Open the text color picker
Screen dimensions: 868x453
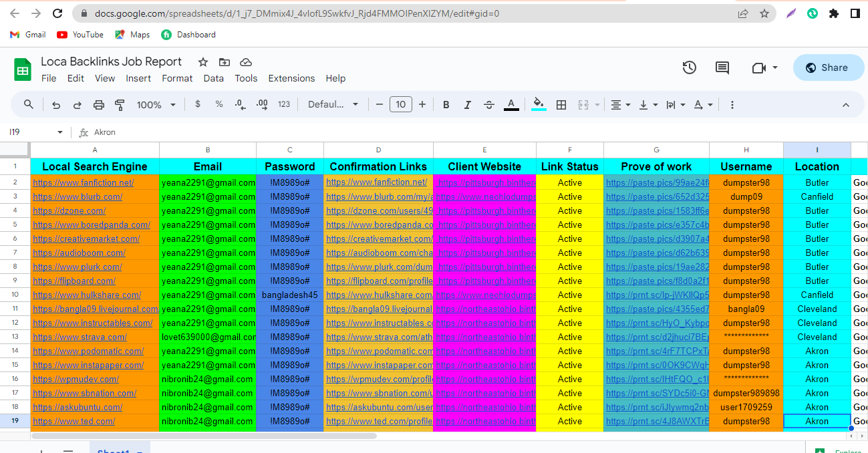511,105
